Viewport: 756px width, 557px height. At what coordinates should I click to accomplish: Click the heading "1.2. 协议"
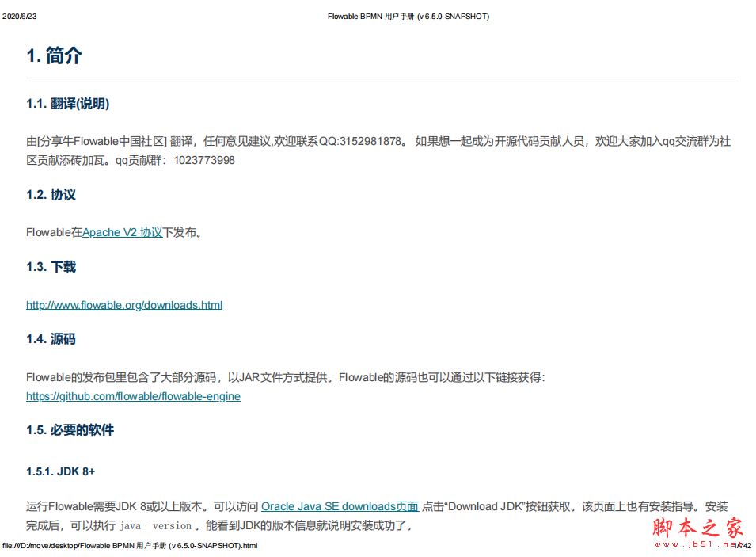(51, 195)
